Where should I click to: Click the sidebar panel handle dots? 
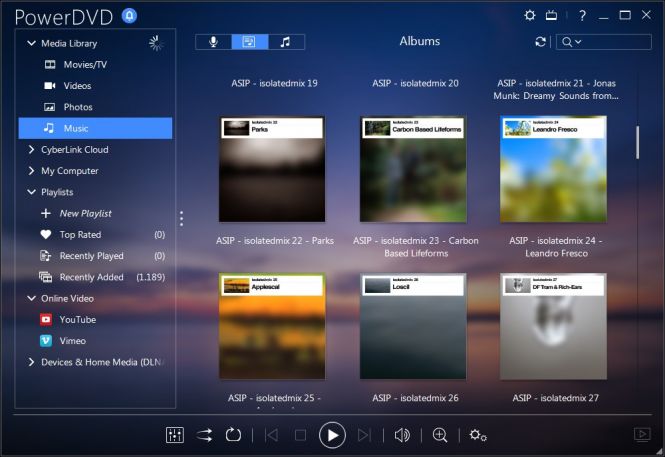pyautogui.click(x=182, y=218)
